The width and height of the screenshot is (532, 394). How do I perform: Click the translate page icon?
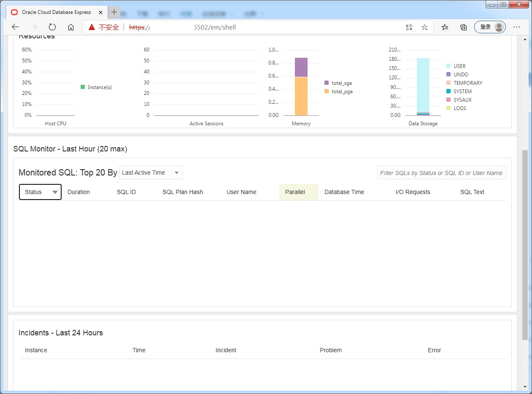[x=409, y=27]
